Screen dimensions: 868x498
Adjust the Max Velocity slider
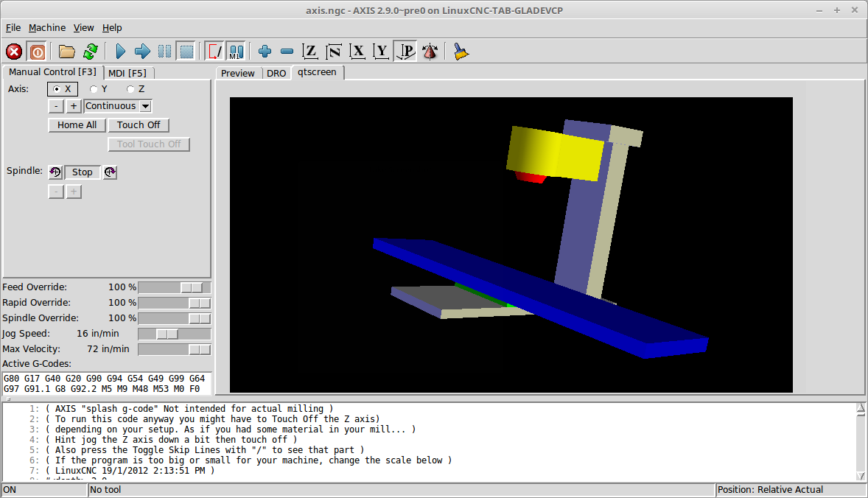click(175, 349)
